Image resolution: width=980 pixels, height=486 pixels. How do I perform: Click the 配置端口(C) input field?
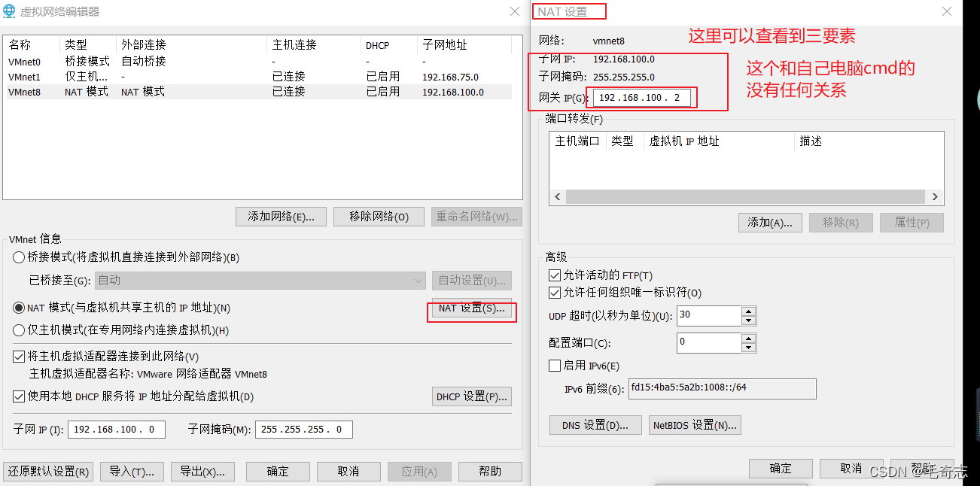coord(709,343)
